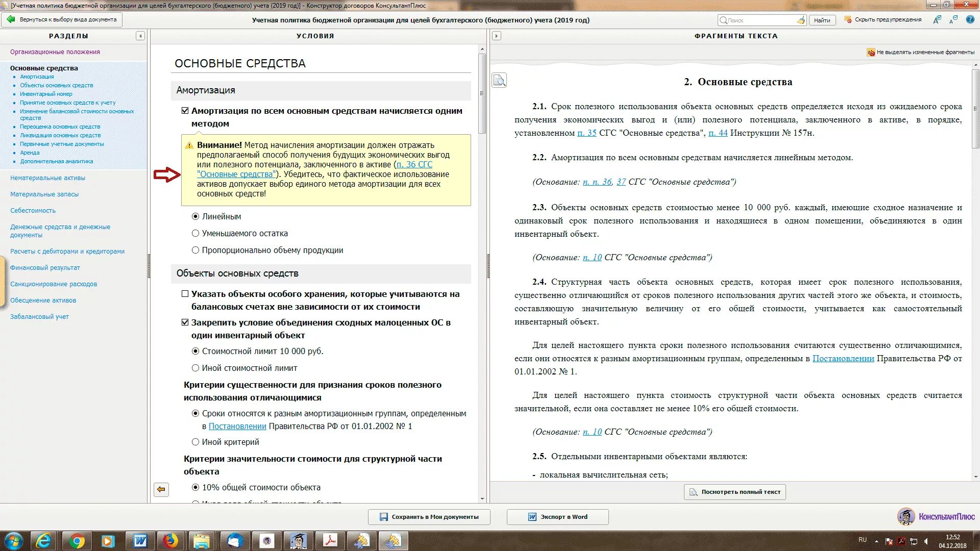Select the 'Линейным' amortization method
The height and width of the screenshot is (551, 980).
[195, 216]
